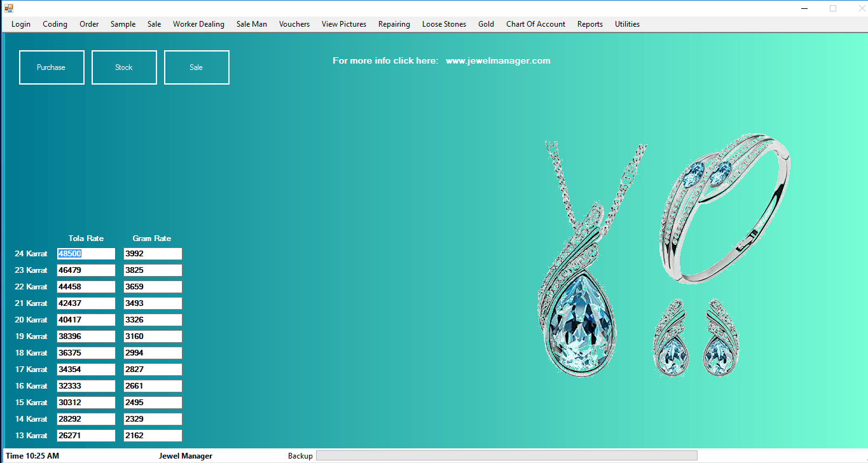Open the Utilities menu
The image size is (868, 463).
pos(627,24)
